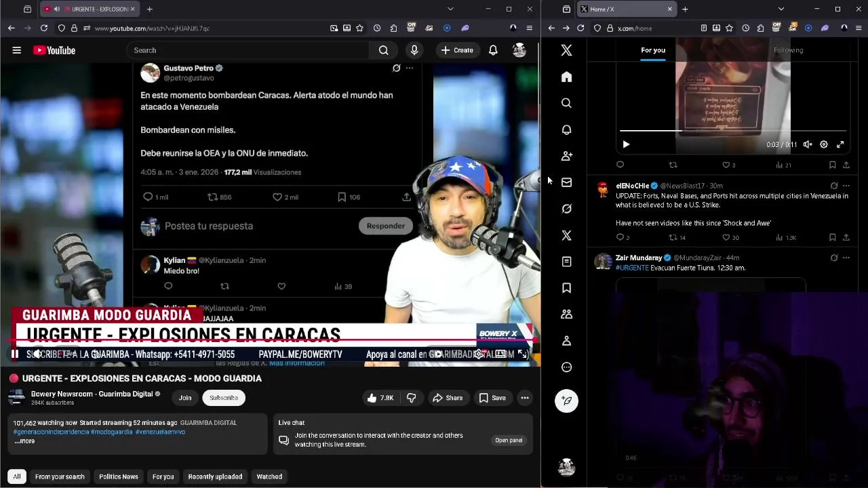Viewport: 868px width, 488px height.
Task: Expand the description with ...more
Action: [x=24, y=441]
